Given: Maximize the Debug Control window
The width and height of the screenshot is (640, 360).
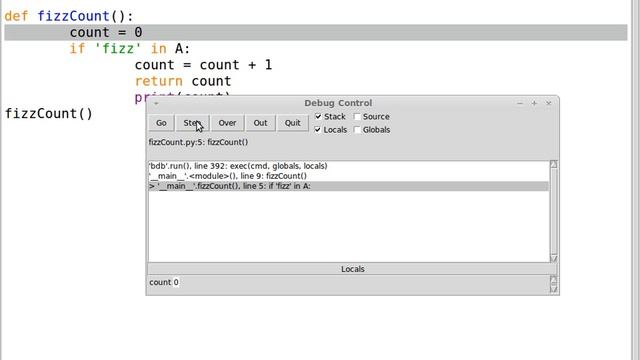Looking at the screenshot, I should pyautogui.click(x=534, y=103).
